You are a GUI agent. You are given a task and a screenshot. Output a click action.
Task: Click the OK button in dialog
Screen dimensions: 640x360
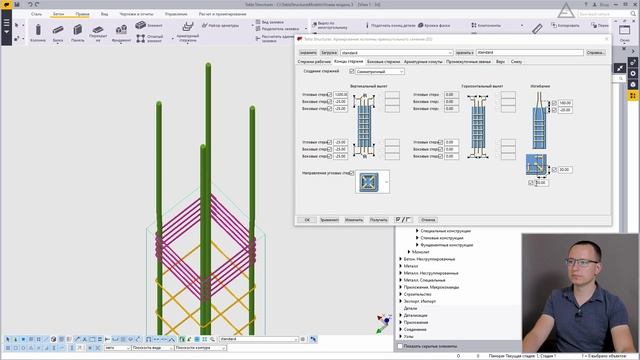[x=307, y=220]
